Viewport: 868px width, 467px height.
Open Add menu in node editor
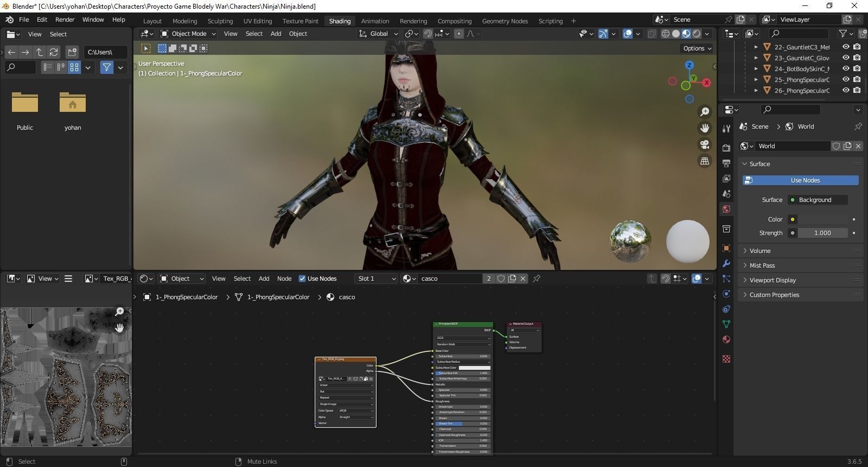point(264,279)
